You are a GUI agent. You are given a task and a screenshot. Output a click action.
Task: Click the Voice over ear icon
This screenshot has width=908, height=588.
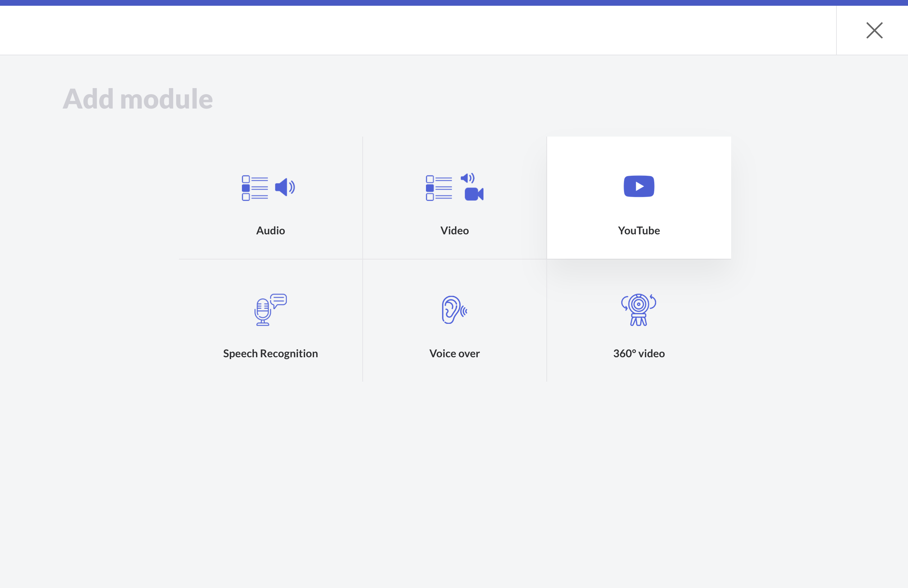[451, 309]
